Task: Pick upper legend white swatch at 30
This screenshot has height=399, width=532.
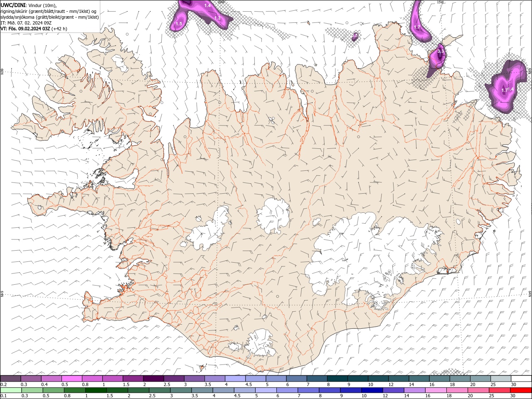Action: [x=521, y=379]
